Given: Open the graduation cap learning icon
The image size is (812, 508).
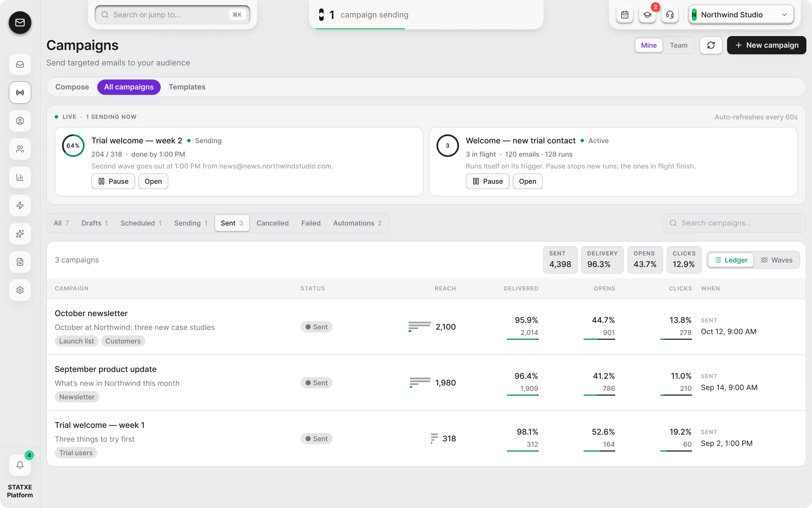Looking at the screenshot, I should click(647, 15).
